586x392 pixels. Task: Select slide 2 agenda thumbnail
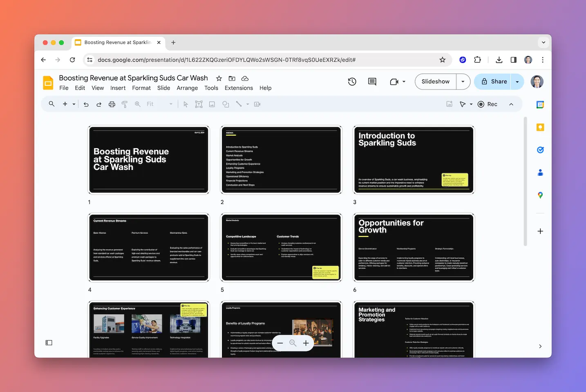pyautogui.click(x=281, y=159)
